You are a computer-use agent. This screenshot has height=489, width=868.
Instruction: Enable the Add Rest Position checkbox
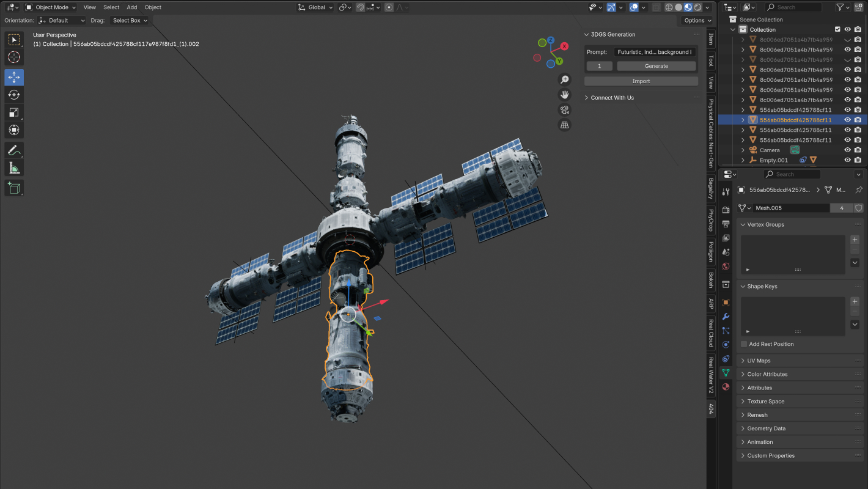point(744,344)
